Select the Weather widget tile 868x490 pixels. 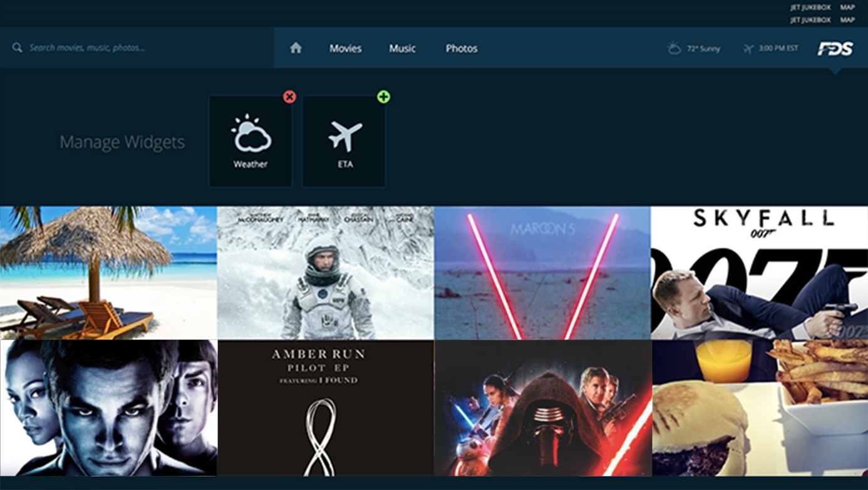251,141
